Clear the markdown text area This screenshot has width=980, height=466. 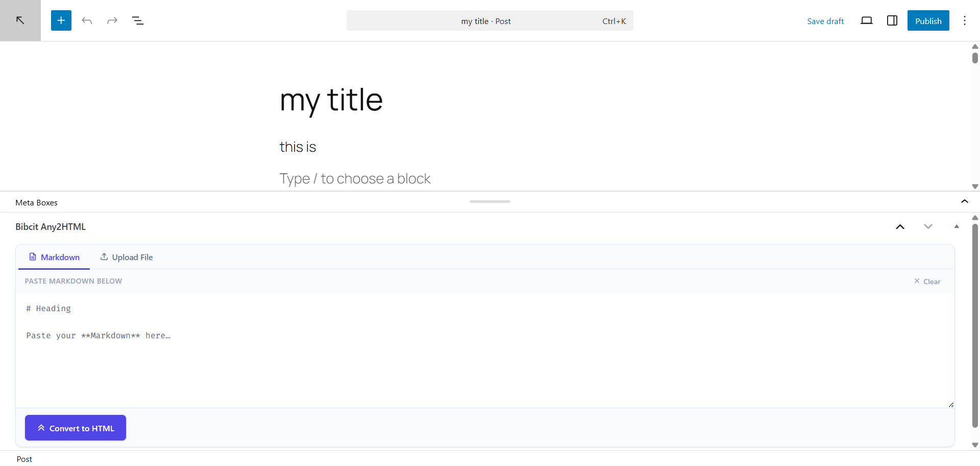click(x=927, y=282)
